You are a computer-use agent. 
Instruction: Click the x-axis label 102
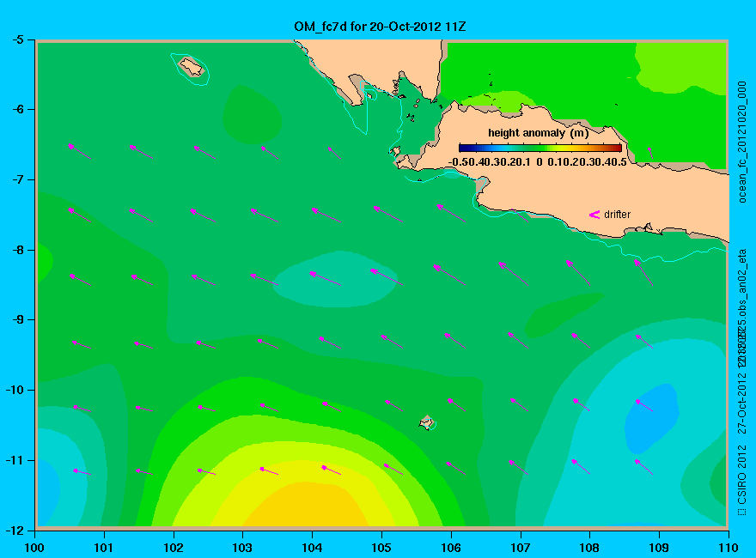click(173, 548)
